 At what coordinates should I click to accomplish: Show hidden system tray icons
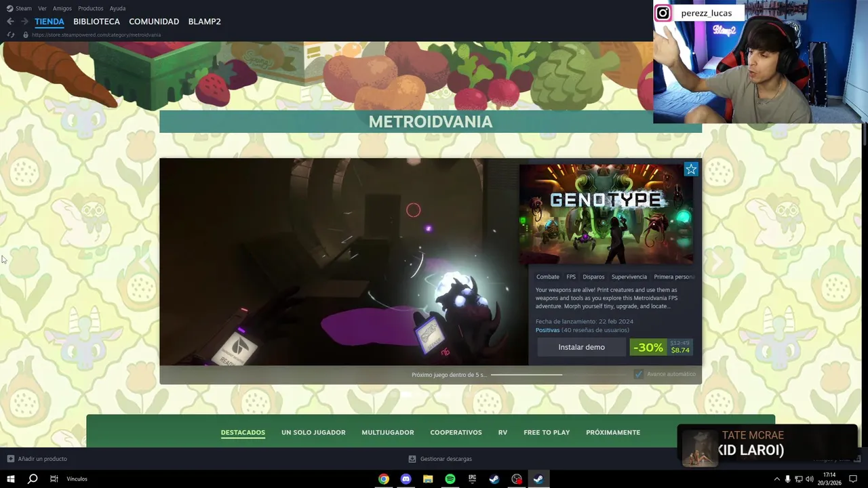click(776, 479)
